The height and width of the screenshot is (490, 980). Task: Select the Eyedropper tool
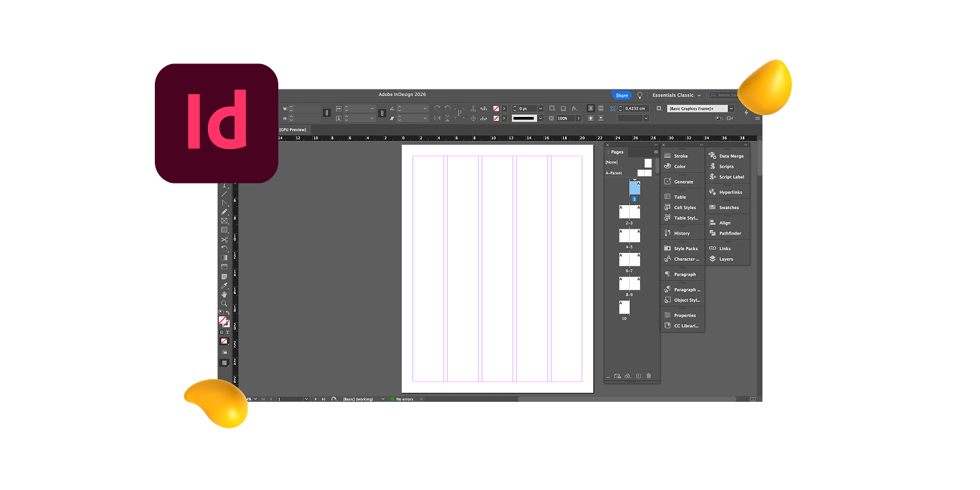click(x=224, y=286)
